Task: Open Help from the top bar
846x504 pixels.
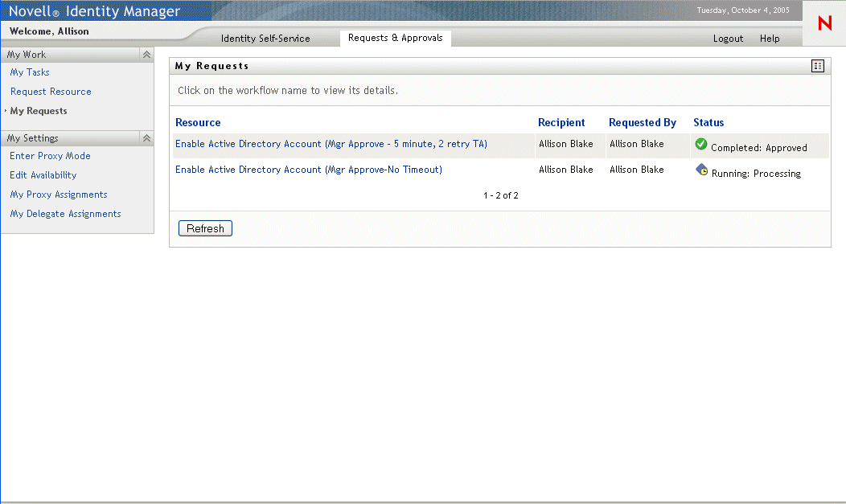Action: tap(770, 38)
